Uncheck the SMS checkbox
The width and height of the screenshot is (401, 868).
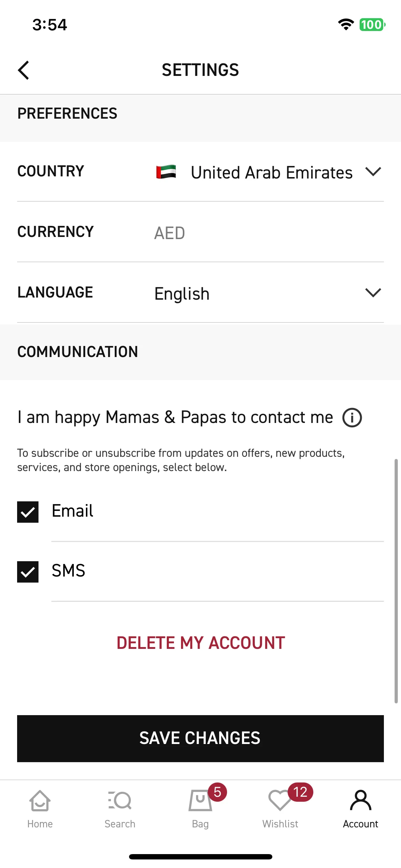28,572
